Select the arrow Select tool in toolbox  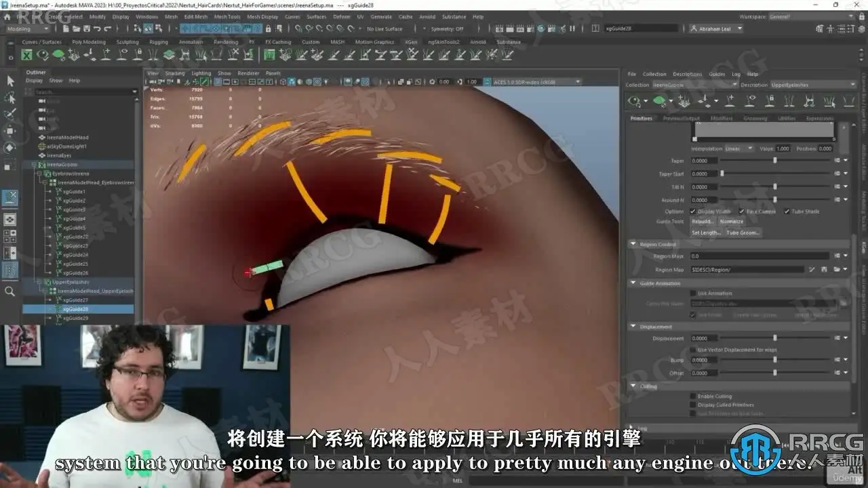point(10,81)
